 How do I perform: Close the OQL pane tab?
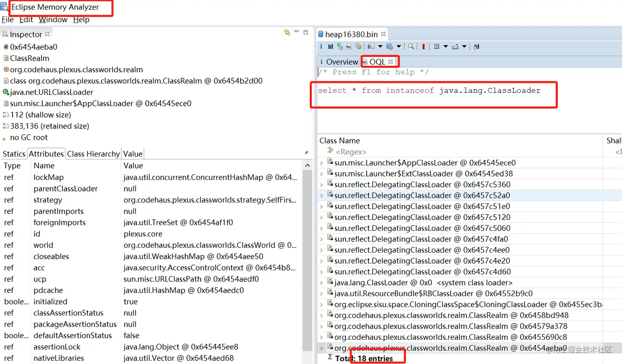(x=390, y=62)
